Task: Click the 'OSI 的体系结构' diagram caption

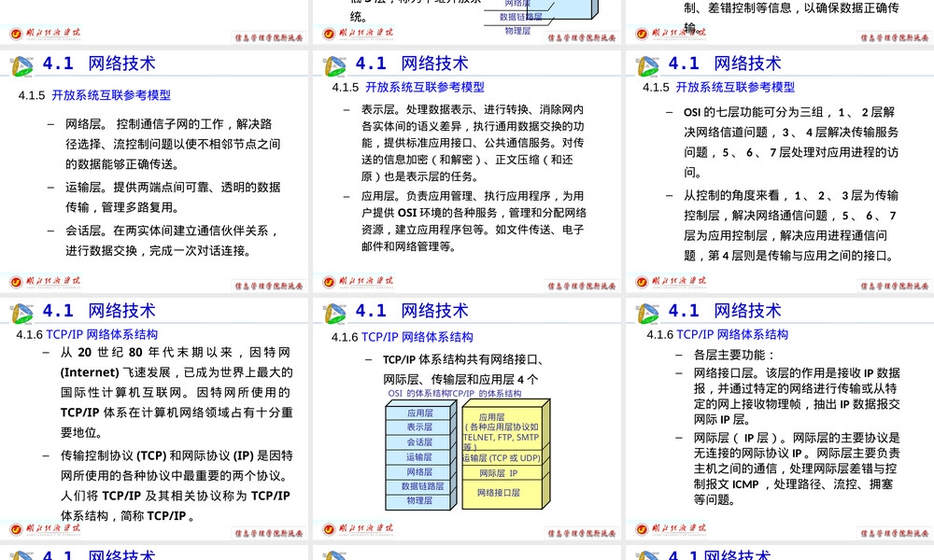Action: click(417, 393)
